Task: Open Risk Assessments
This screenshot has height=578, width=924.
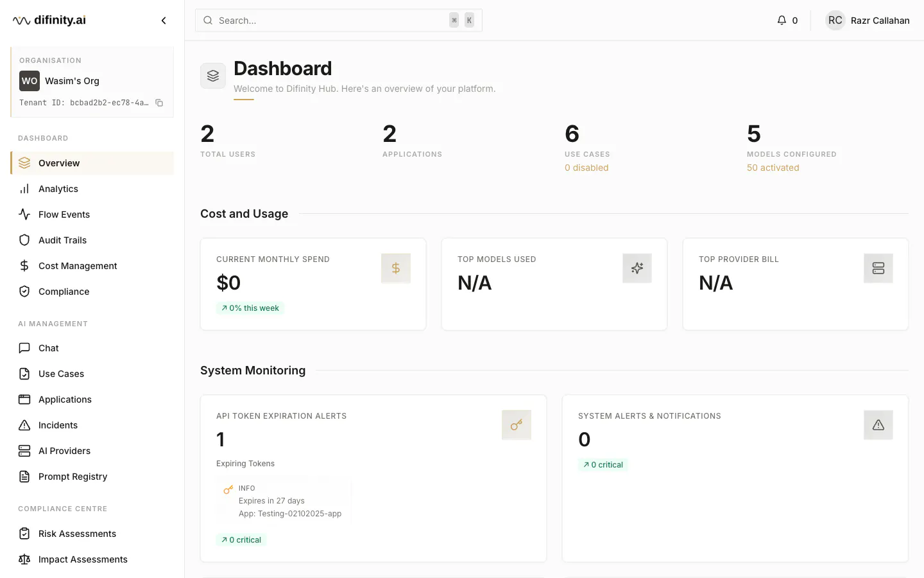Action: point(92,534)
